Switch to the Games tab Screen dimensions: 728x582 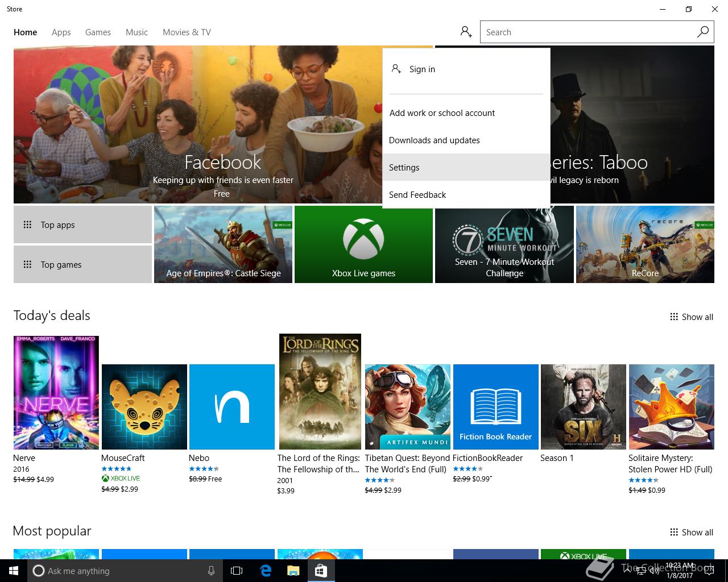[x=98, y=32]
